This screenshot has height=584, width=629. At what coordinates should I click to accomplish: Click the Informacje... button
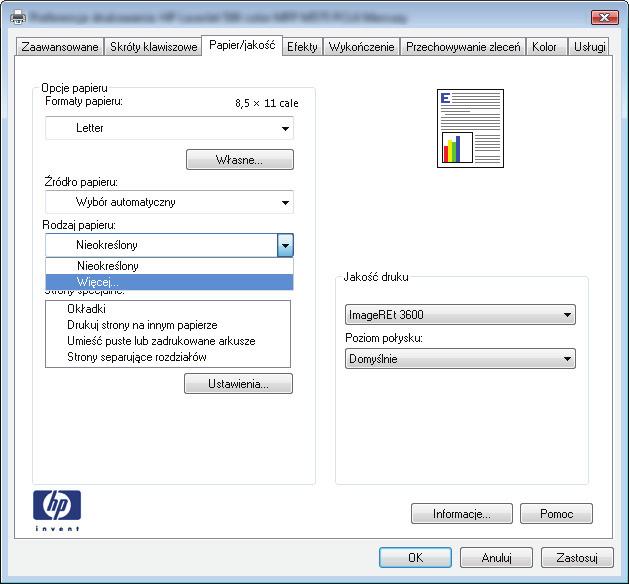coord(462,514)
